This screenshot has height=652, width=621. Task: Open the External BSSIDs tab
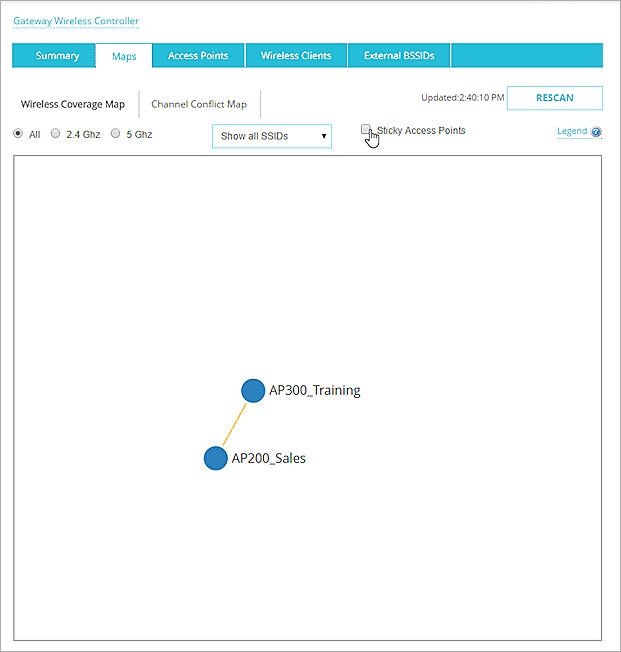(x=399, y=55)
